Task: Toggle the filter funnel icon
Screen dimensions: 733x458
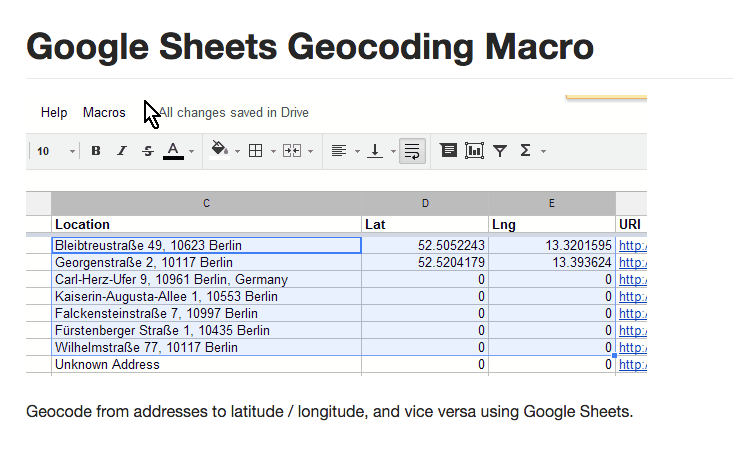Action: pyautogui.click(x=500, y=151)
